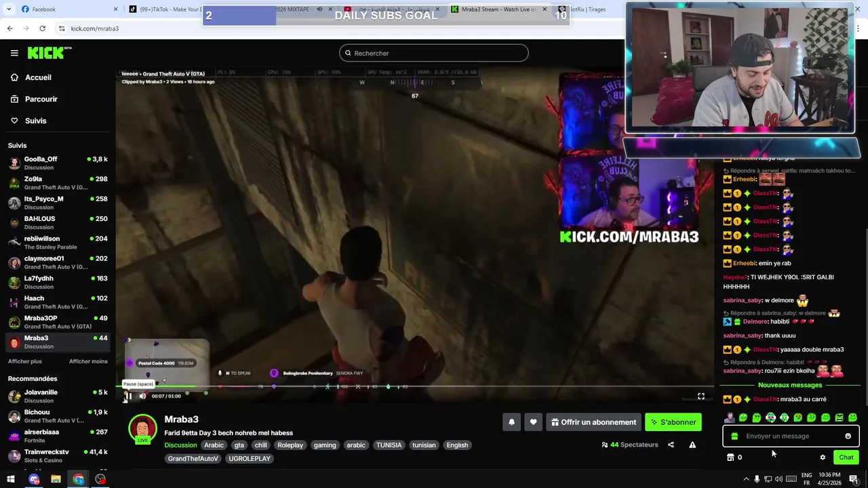The image size is (868, 488).
Task: Open airserbiaaa recommended channel
Action: pos(58,436)
